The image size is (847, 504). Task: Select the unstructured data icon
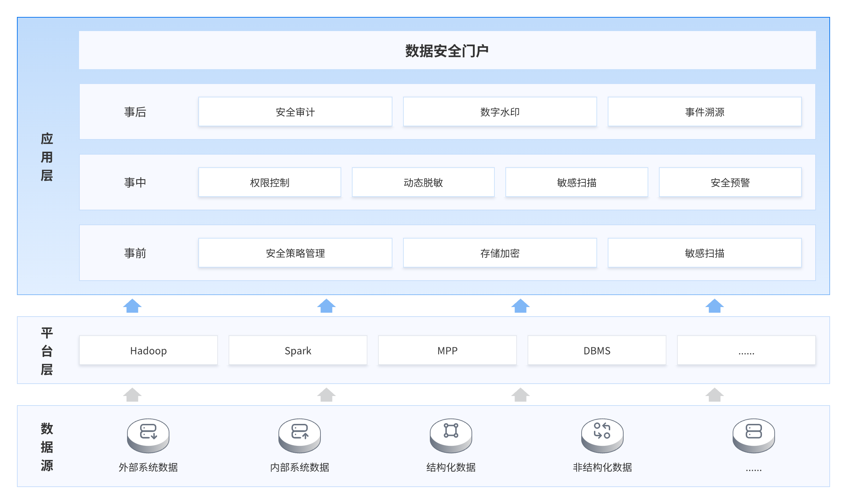tap(602, 435)
